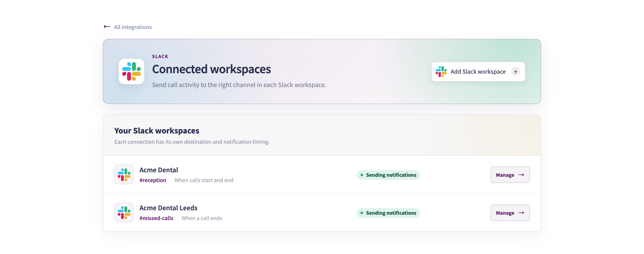Click Slack logo inside Add Slack workspace button

coord(441,72)
